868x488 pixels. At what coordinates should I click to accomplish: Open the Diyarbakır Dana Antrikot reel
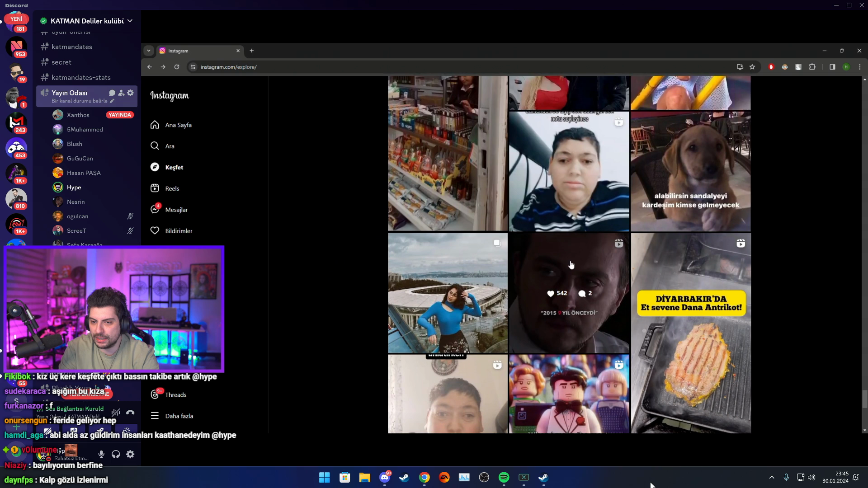pyautogui.click(x=691, y=333)
